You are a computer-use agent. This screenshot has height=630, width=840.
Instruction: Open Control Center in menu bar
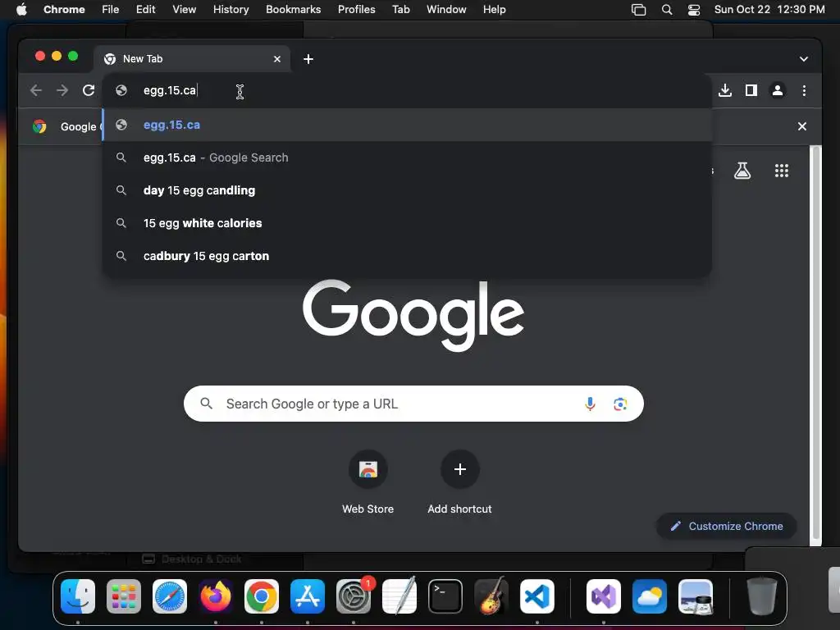coord(694,10)
